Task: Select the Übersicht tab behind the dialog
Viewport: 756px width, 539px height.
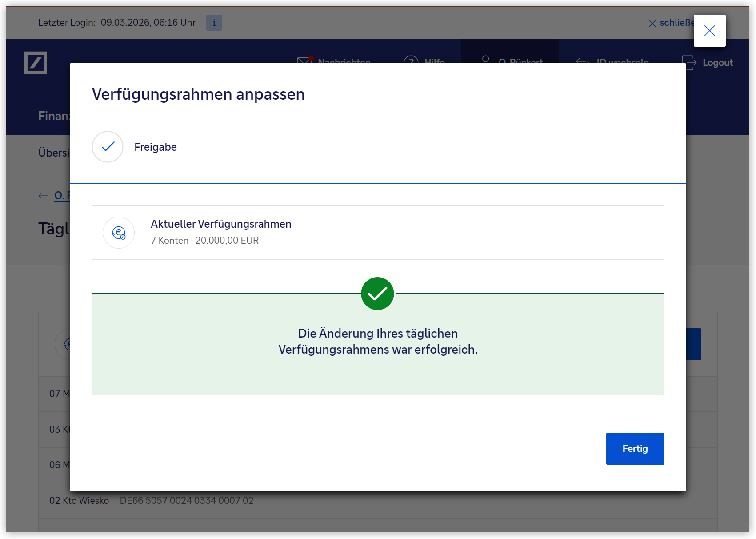Action: pos(54,153)
